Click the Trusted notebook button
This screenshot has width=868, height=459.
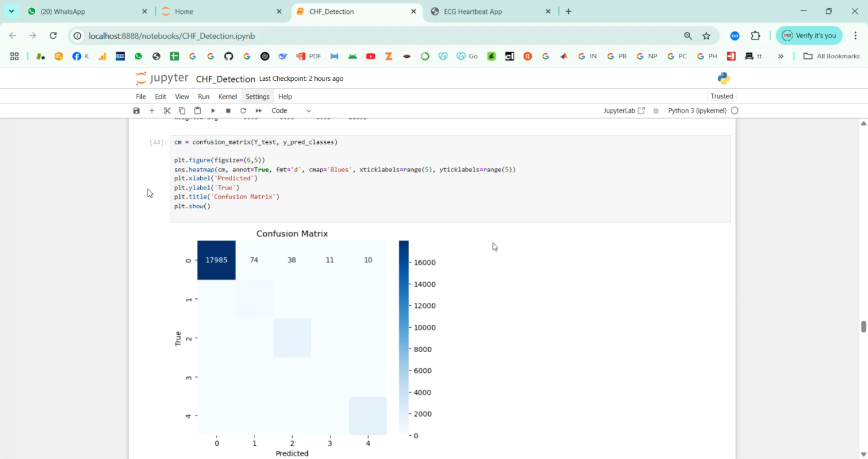point(722,96)
